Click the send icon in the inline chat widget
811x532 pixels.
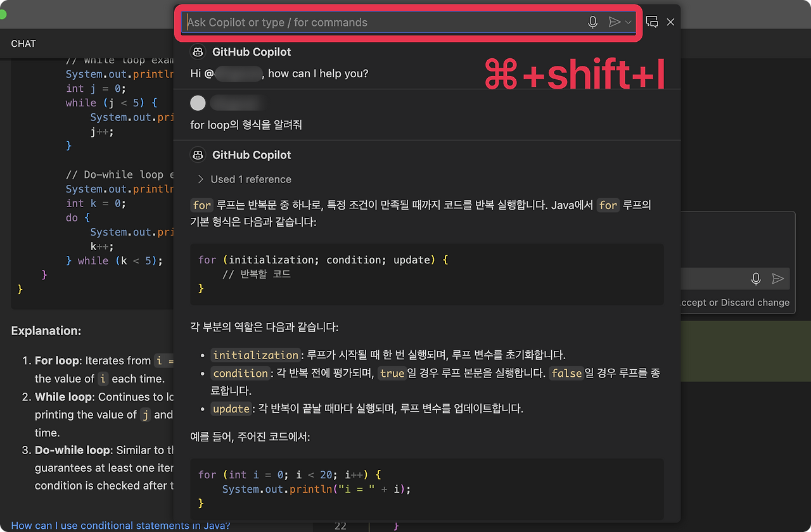779,278
